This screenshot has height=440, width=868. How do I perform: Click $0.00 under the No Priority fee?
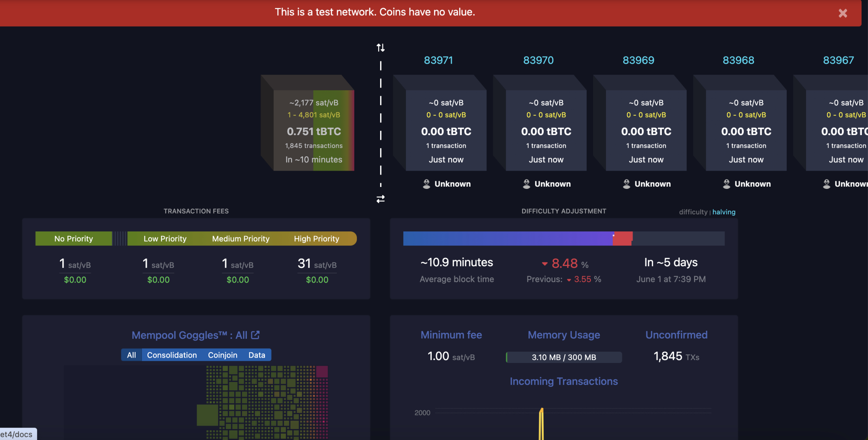(x=75, y=280)
